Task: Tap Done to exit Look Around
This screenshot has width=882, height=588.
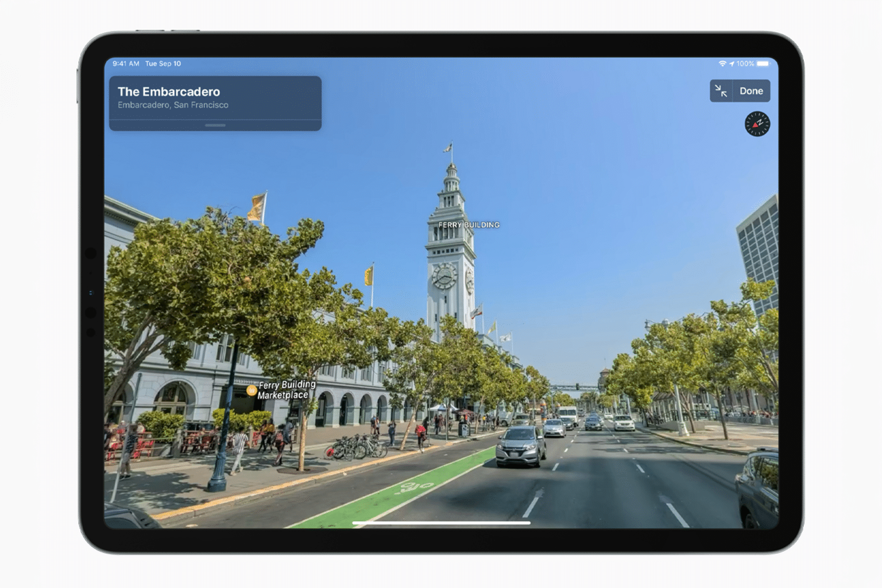Action: (x=751, y=91)
